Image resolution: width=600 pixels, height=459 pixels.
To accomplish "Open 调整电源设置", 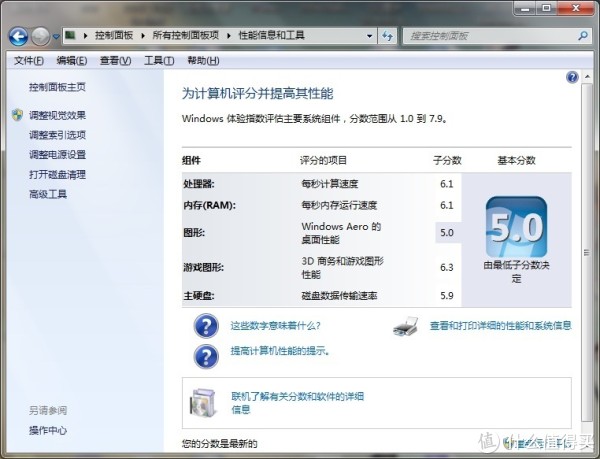I will [x=57, y=155].
